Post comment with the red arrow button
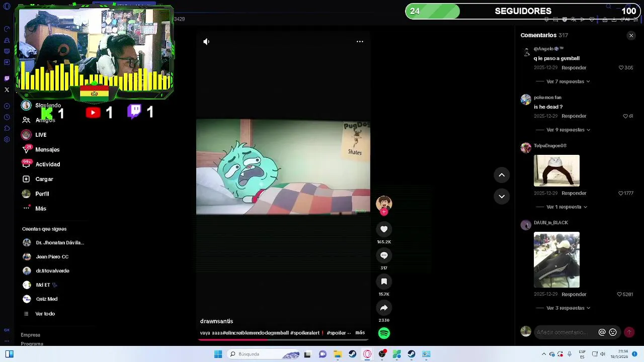Viewport: 644px width, 362px height. click(x=629, y=332)
